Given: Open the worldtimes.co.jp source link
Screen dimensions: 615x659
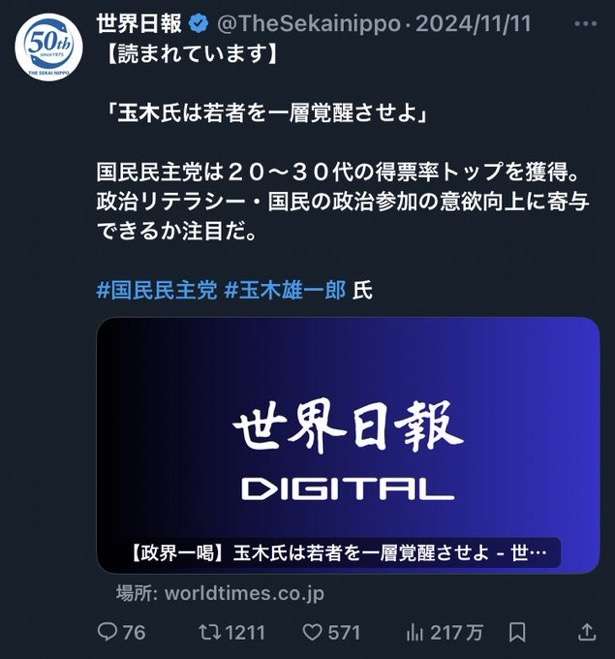Looking at the screenshot, I should [x=220, y=593].
